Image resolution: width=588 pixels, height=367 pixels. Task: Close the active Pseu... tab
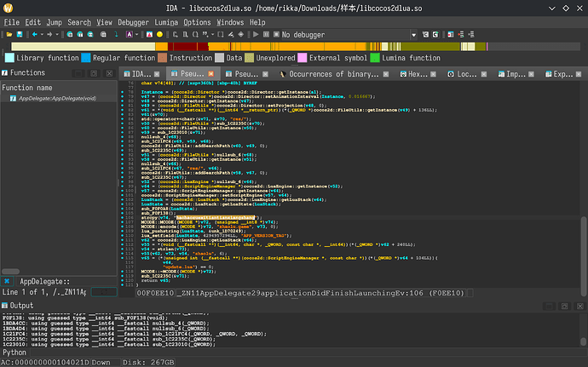(x=211, y=74)
